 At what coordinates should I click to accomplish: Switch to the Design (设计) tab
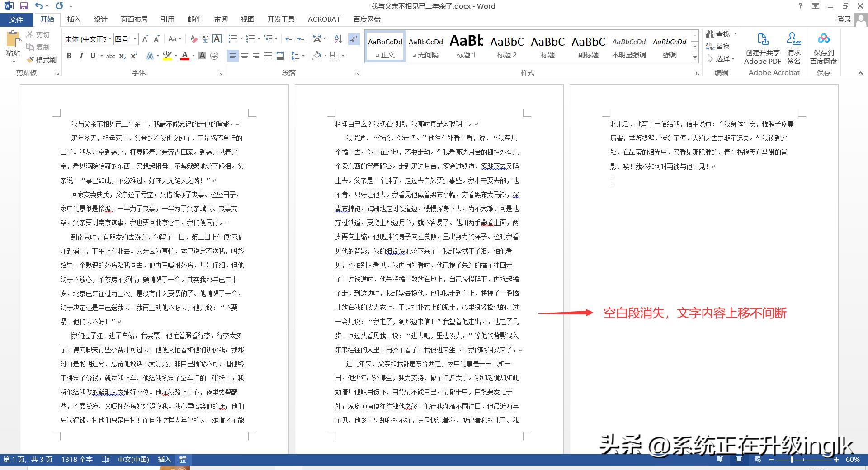coord(100,19)
